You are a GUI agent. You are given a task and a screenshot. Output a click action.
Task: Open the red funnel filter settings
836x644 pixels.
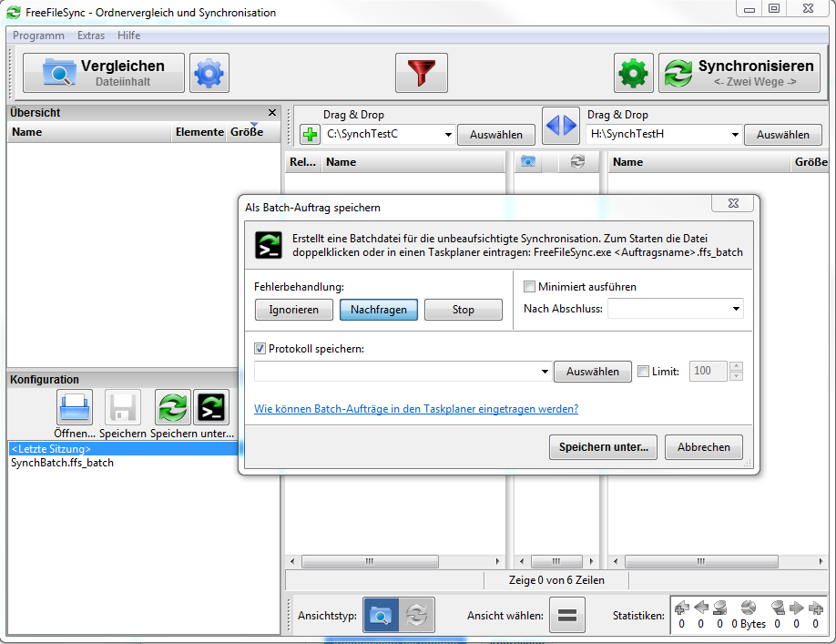(422, 73)
